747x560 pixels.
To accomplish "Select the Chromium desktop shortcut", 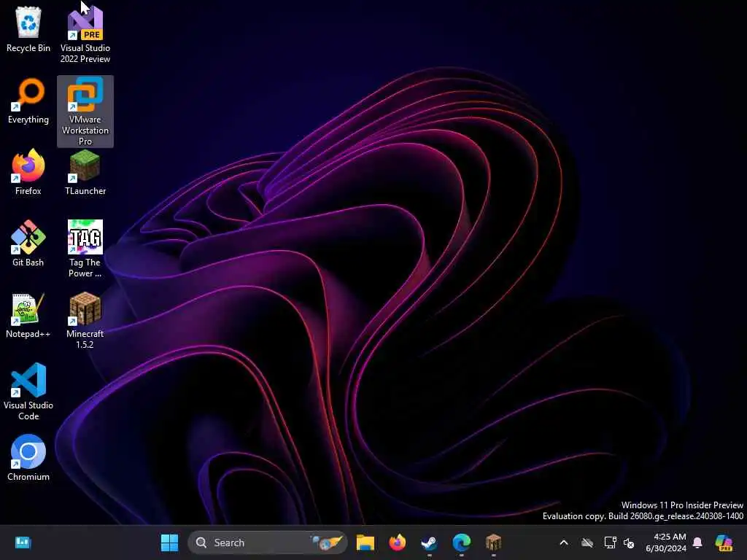I will 28,458.
